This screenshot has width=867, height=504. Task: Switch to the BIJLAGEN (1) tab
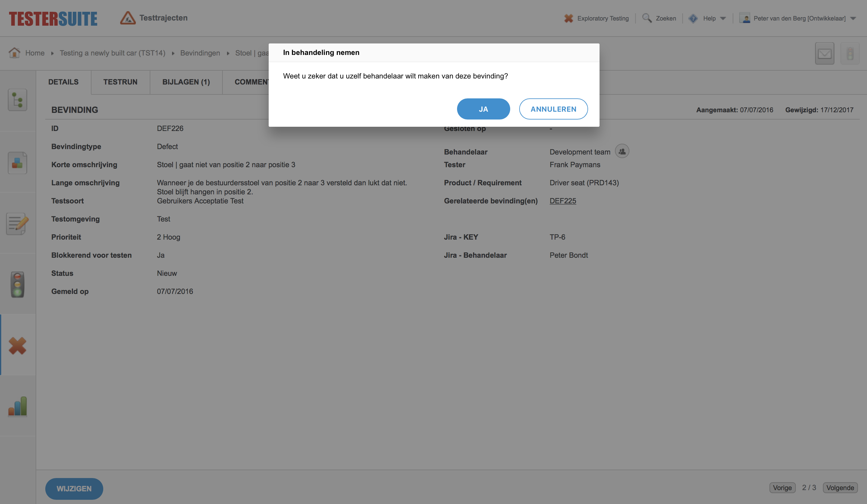(x=185, y=80)
